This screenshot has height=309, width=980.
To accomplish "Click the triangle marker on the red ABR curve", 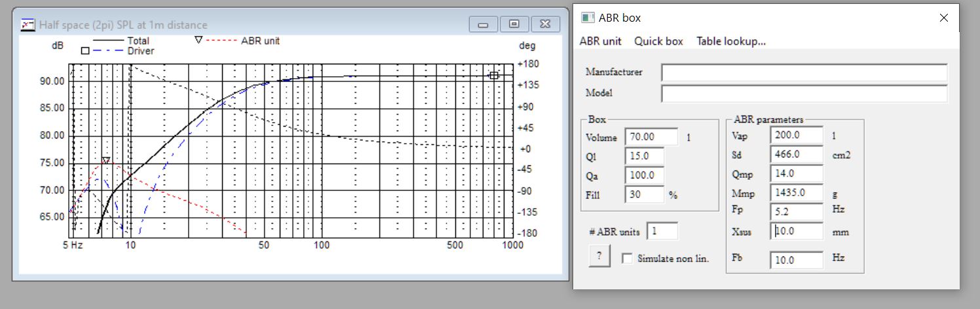I will point(105,161).
